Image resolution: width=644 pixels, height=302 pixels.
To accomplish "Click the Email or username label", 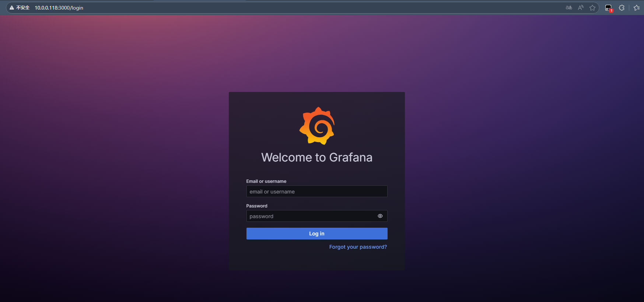I will coord(266,181).
